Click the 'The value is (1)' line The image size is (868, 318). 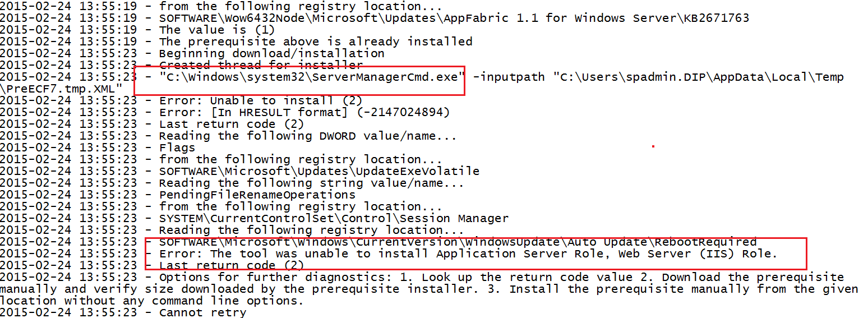217,30
